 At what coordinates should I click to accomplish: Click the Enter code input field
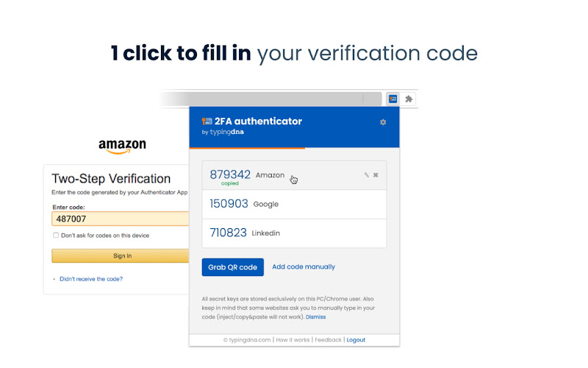(121, 219)
